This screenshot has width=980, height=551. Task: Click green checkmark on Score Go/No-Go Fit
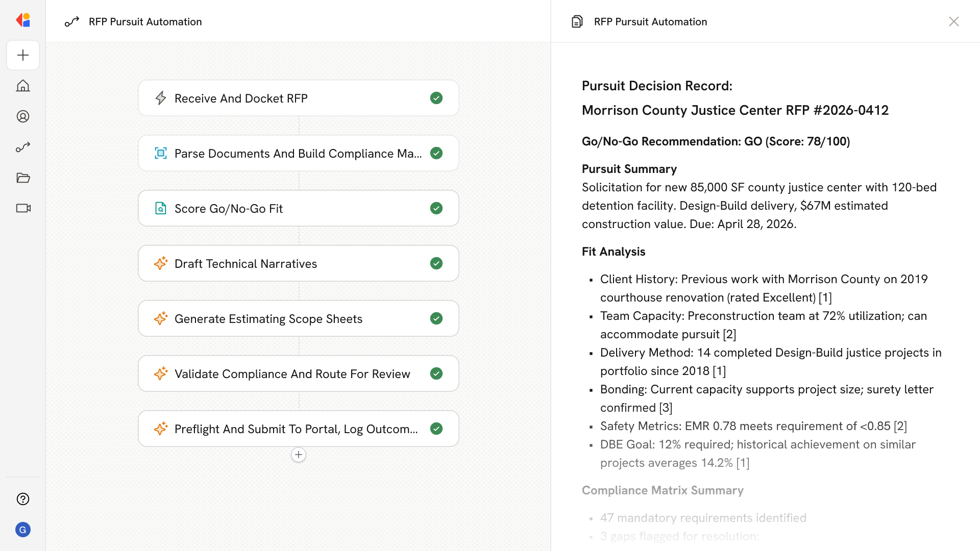click(x=436, y=208)
